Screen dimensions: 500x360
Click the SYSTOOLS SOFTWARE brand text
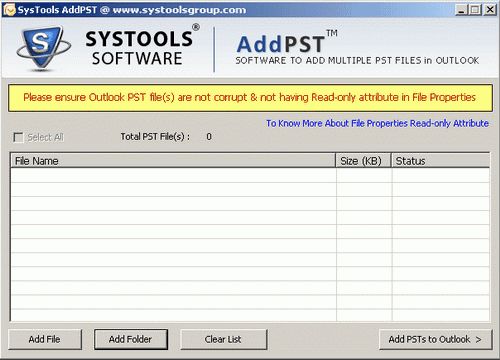[140, 47]
